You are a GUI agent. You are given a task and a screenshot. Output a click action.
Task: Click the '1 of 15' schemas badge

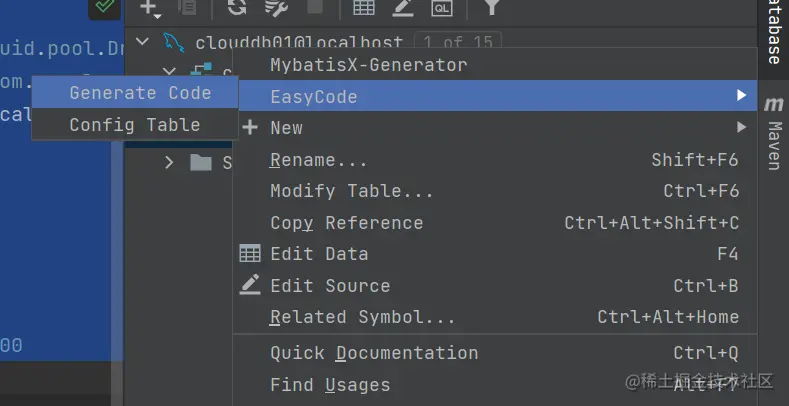click(x=457, y=42)
